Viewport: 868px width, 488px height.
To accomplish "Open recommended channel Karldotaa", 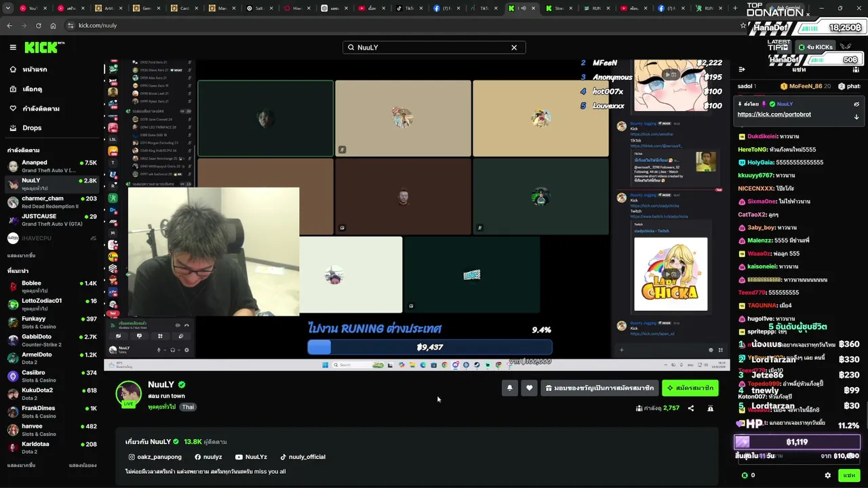I will (52, 448).
